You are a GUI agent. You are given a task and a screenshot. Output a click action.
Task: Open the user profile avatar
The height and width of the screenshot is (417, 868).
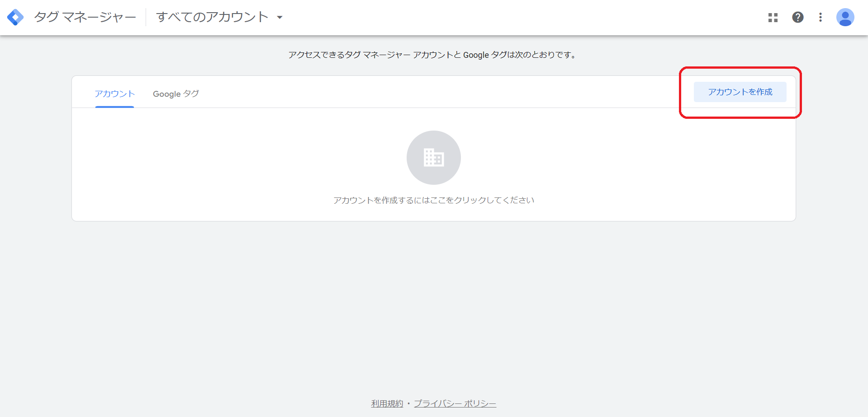[x=845, y=17]
